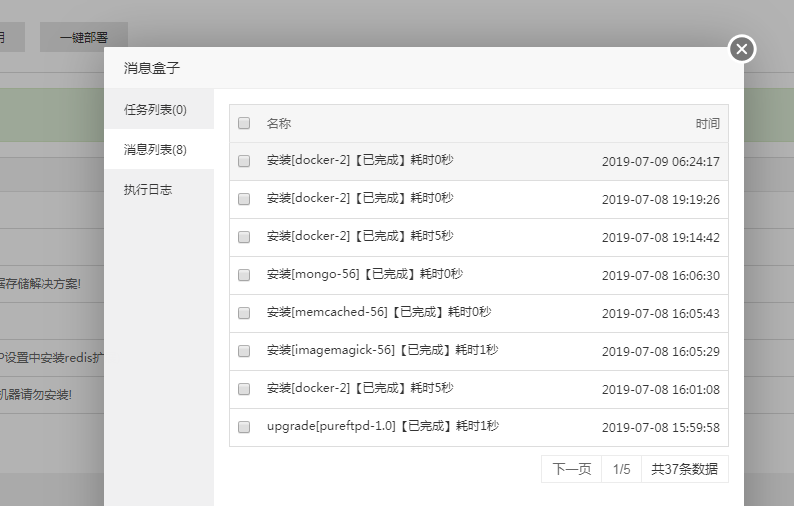794x506 pixels.
Task: Check the docker-2 row dated 2019-07-08 16:01:08
Action: click(244, 389)
